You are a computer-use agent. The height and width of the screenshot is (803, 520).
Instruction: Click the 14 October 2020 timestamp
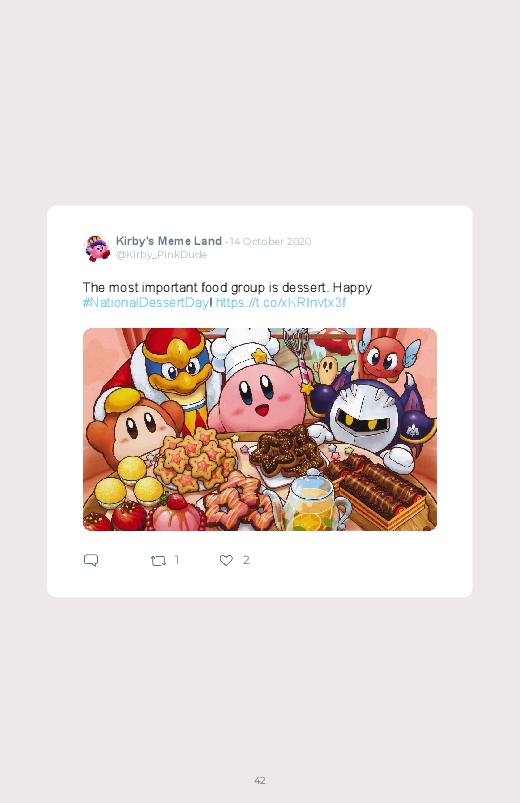pos(271,241)
